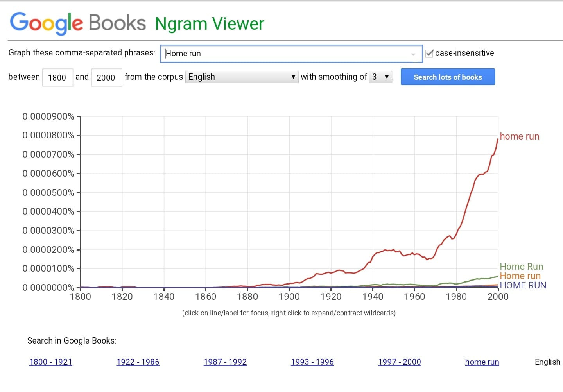Open the 1922 - 1986 books link
Image resolution: width=563 pixels, height=392 pixels.
[x=138, y=362]
